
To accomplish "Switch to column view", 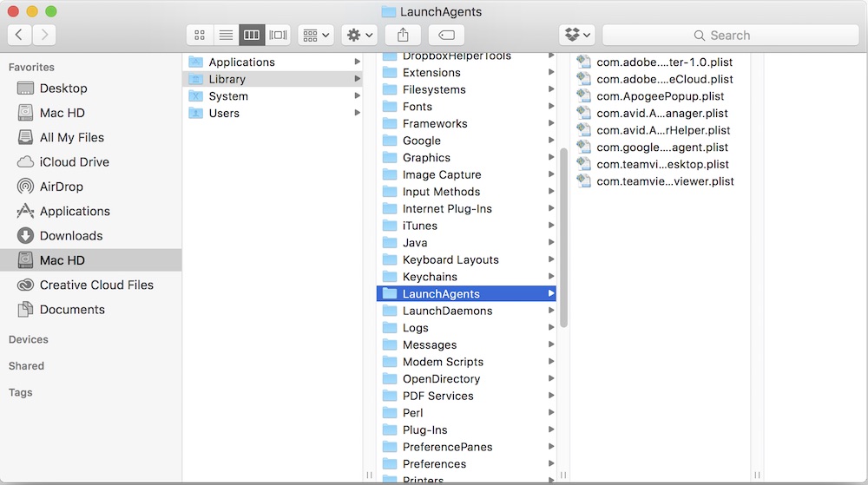I will pos(252,35).
